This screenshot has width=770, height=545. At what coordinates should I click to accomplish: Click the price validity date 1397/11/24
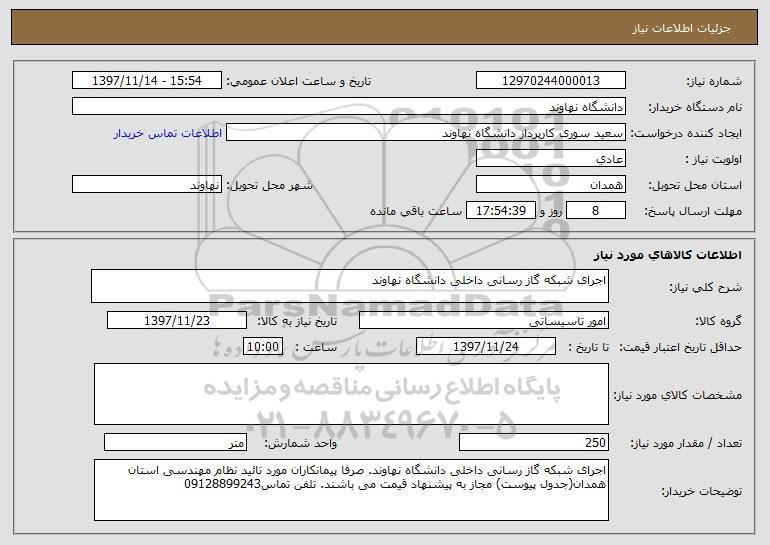pyautogui.click(x=486, y=347)
